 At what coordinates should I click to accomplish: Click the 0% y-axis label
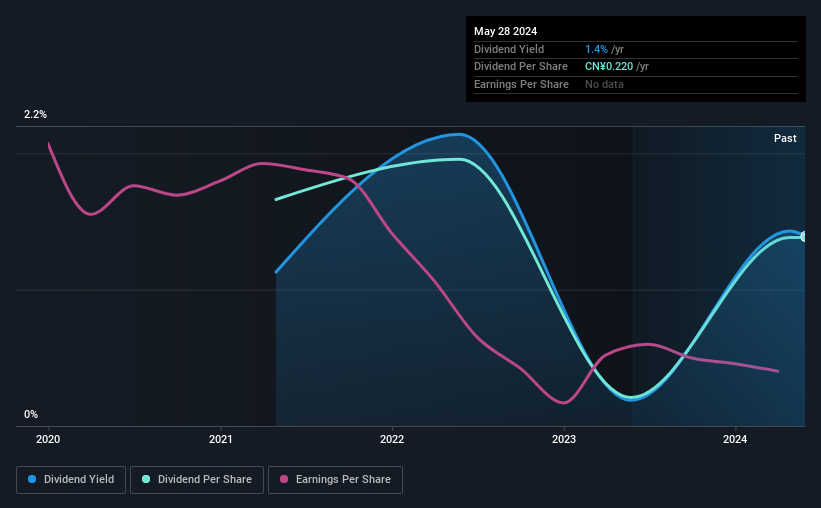pos(31,414)
